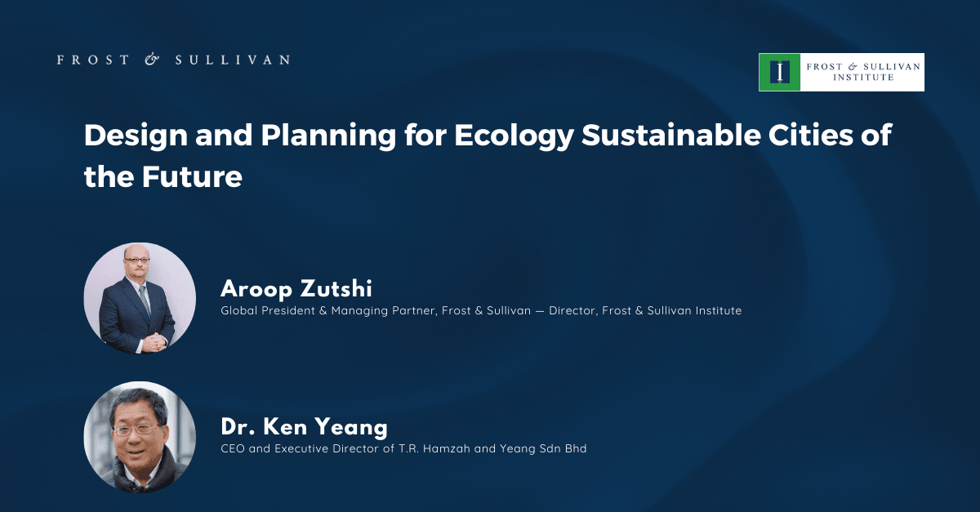Click the word 'Institute' in the top-right badge
The image size is (980, 512).
(x=862, y=78)
